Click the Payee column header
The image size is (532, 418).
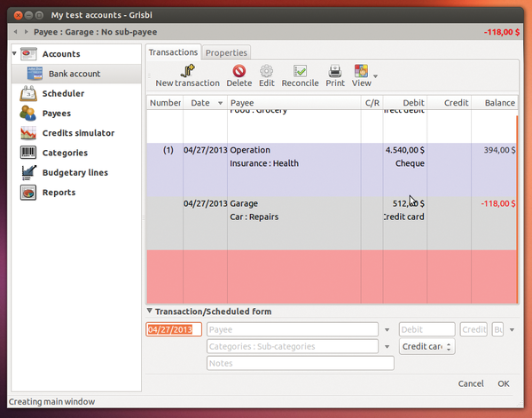point(294,103)
